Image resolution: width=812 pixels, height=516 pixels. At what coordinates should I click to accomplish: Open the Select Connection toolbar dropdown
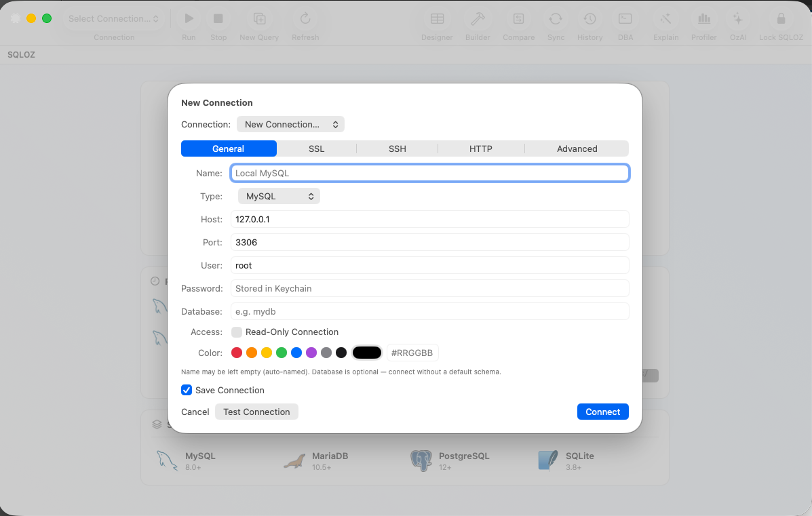pos(113,18)
